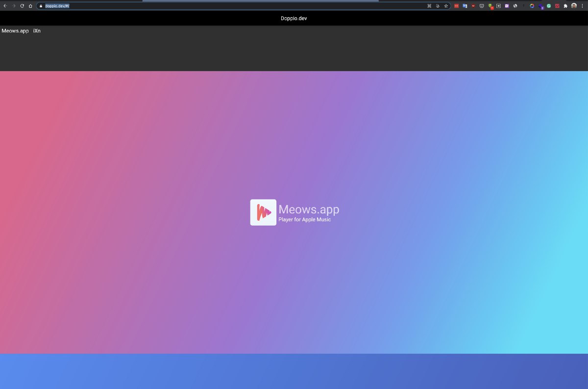This screenshot has height=389, width=588.
Task: Click the Doppio.dev header title
Action: [x=294, y=19]
